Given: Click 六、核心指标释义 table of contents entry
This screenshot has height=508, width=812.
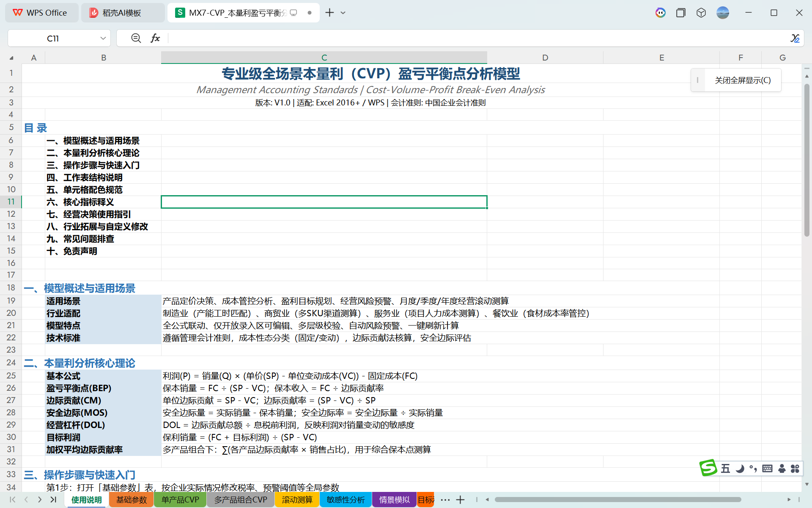Looking at the screenshot, I should click(80, 202).
